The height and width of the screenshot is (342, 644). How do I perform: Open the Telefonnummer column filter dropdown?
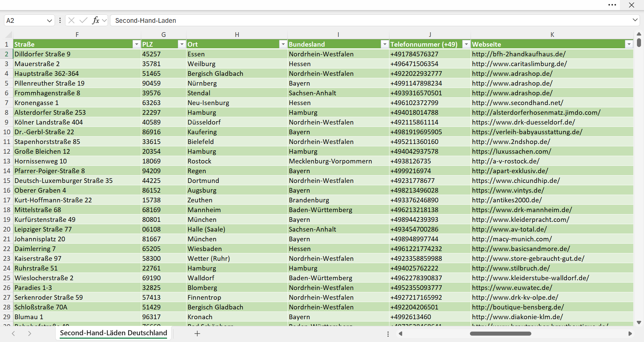coord(466,44)
